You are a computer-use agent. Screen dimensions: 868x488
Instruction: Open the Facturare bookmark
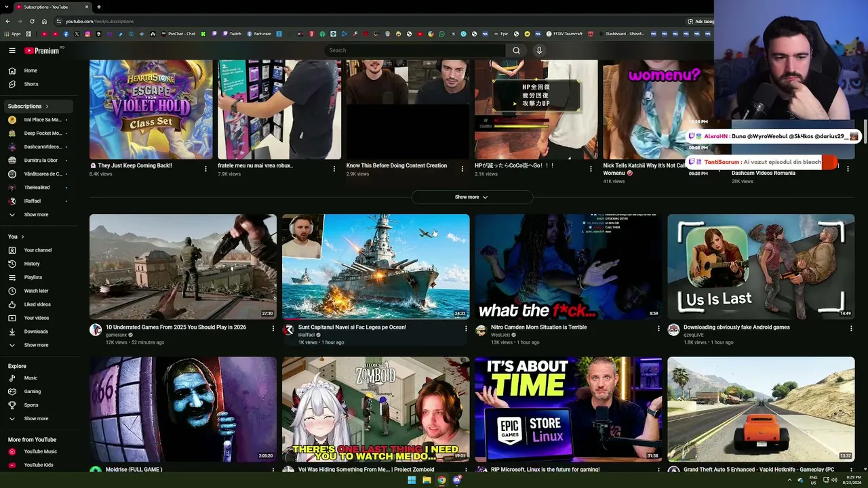[259, 34]
